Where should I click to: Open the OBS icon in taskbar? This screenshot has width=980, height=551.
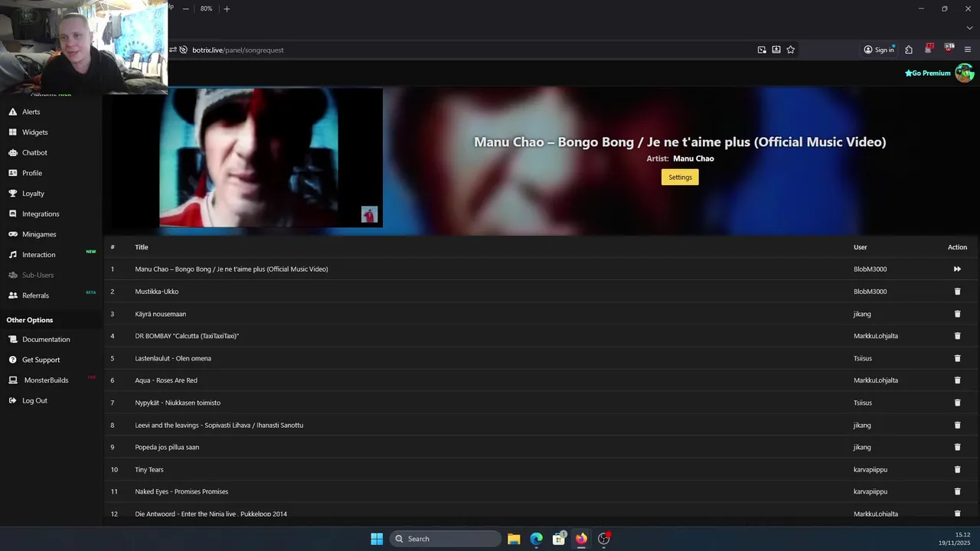[x=604, y=539]
